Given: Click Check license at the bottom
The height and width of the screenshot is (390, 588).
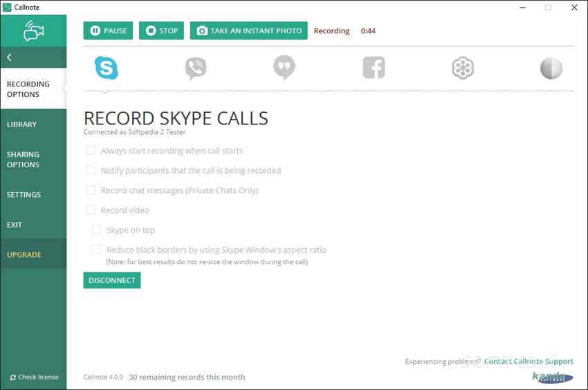Looking at the screenshot, I should tap(34, 377).
